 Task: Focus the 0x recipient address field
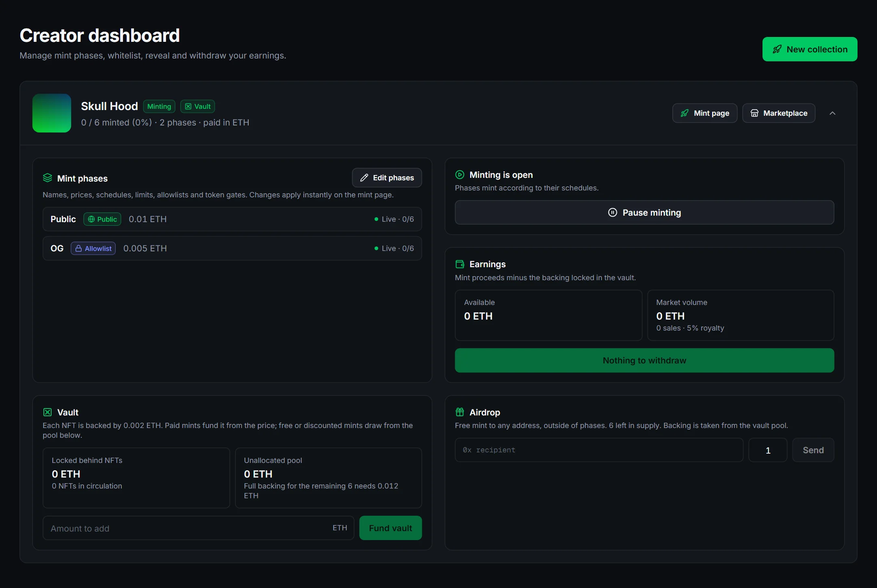(x=599, y=450)
